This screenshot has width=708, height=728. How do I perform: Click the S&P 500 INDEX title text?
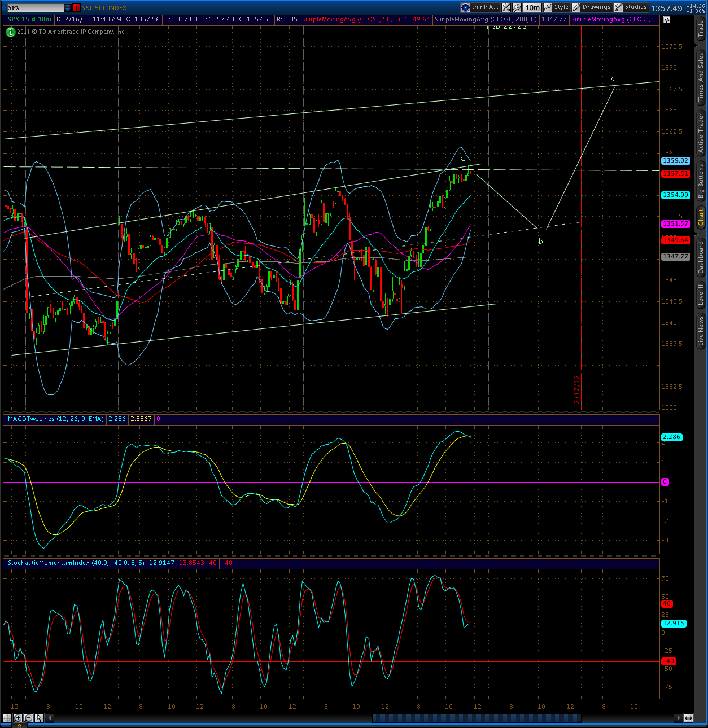pyautogui.click(x=104, y=8)
